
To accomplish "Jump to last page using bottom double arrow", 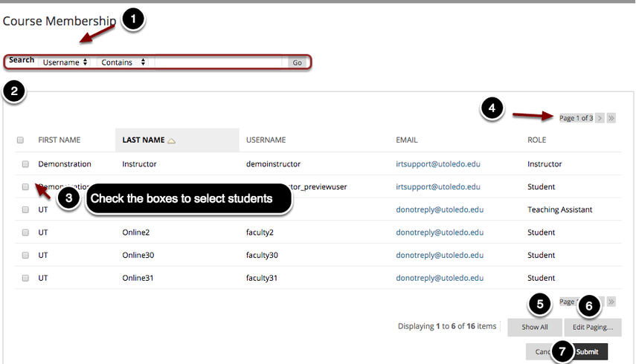I will pyautogui.click(x=611, y=302).
